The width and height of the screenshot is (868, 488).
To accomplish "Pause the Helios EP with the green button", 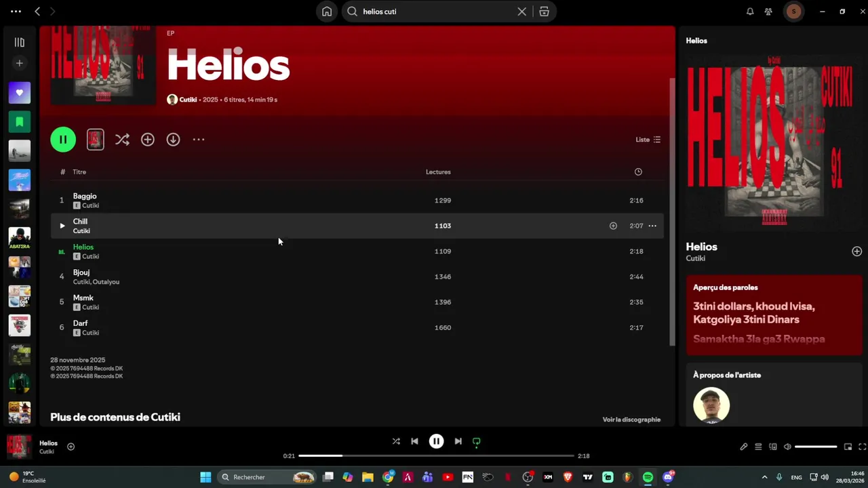I will (x=63, y=140).
